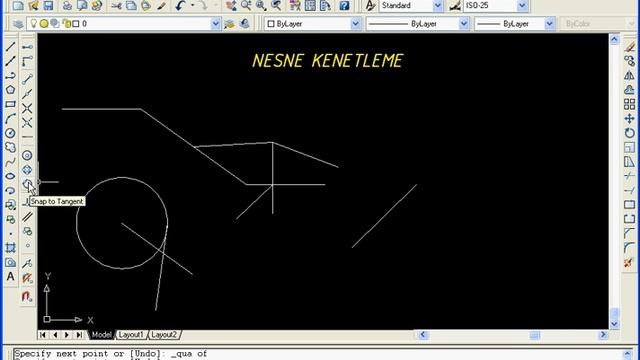Activate Snap to Midpoint
The height and width of the screenshot is (360, 640).
pyautogui.click(x=27, y=94)
